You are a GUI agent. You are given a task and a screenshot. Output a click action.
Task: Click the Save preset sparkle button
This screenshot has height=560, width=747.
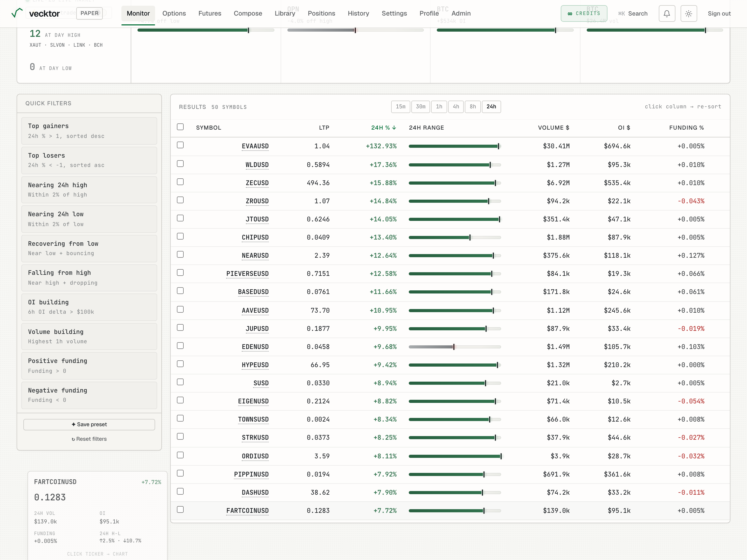89,424
